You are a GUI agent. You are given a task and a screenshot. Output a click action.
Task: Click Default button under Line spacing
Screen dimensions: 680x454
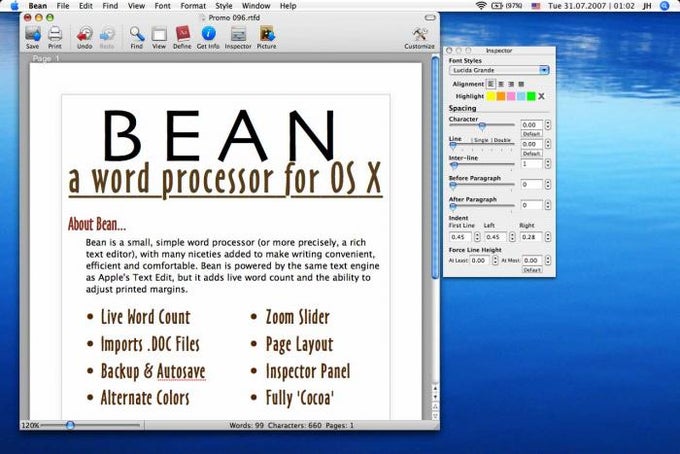(x=531, y=154)
